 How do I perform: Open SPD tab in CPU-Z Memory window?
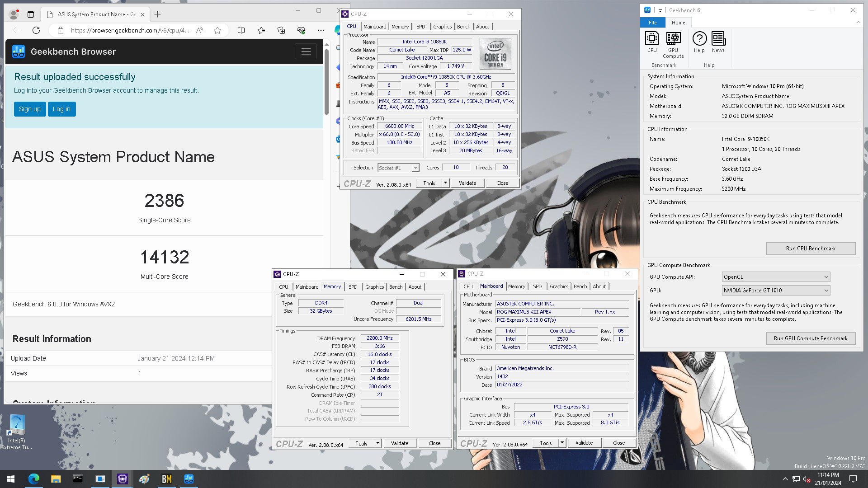click(353, 287)
